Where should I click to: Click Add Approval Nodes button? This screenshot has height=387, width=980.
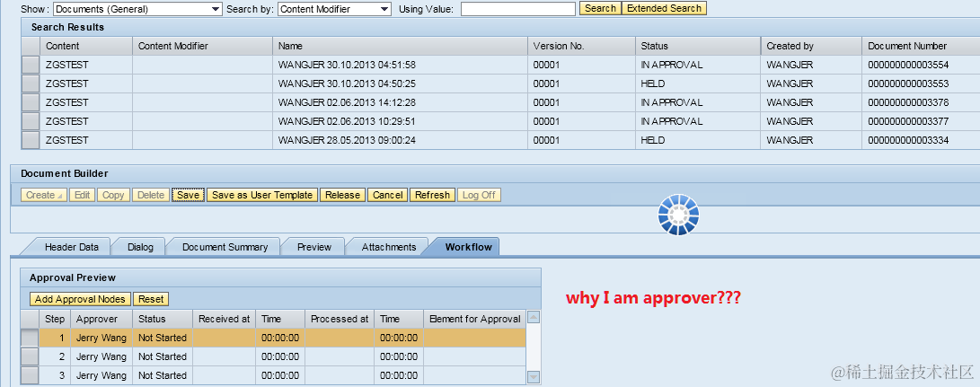click(x=81, y=300)
